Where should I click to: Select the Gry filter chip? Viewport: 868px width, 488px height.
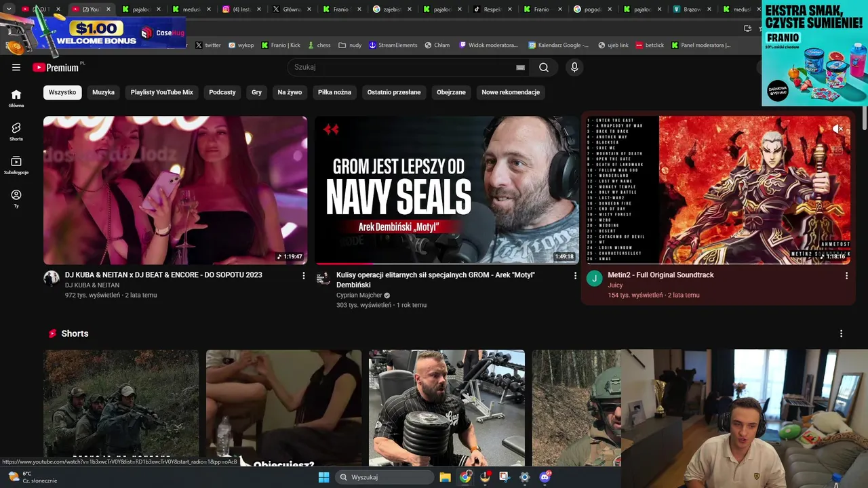256,92
